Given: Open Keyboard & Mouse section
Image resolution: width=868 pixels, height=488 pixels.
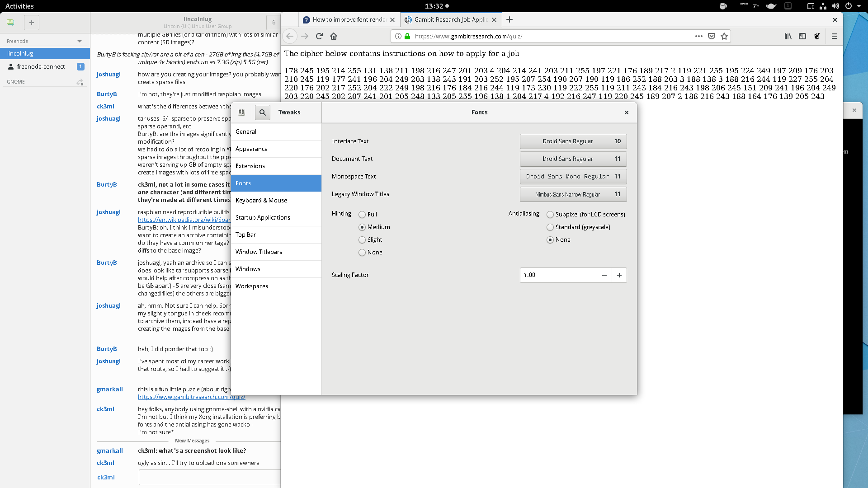Looking at the screenshot, I should click(276, 200).
